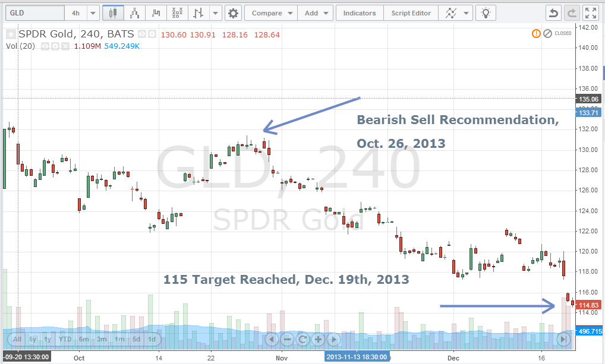The width and height of the screenshot is (605, 364).
Task: Click the Vol (20) indicator label
Action: [20, 46]
